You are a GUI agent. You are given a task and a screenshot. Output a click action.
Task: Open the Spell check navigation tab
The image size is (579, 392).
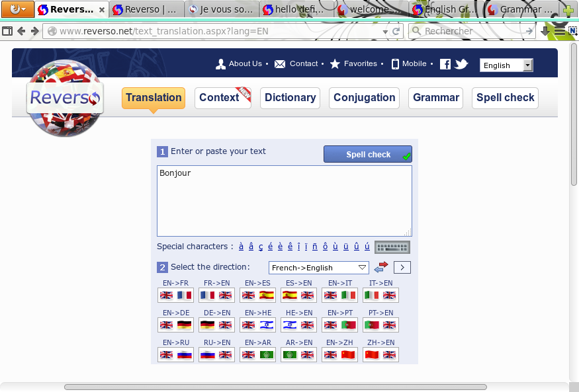pos(505,98)
